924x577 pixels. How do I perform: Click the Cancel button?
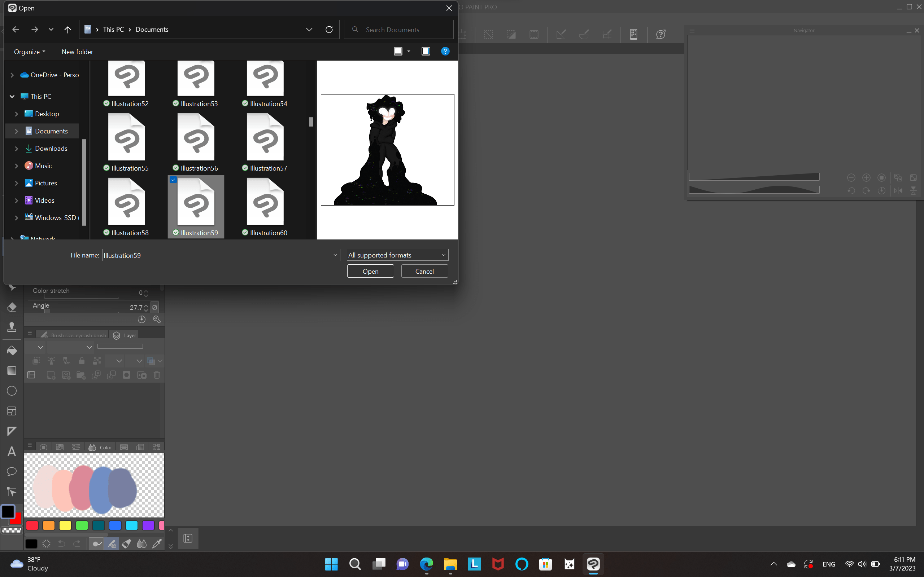pos(424,271)
